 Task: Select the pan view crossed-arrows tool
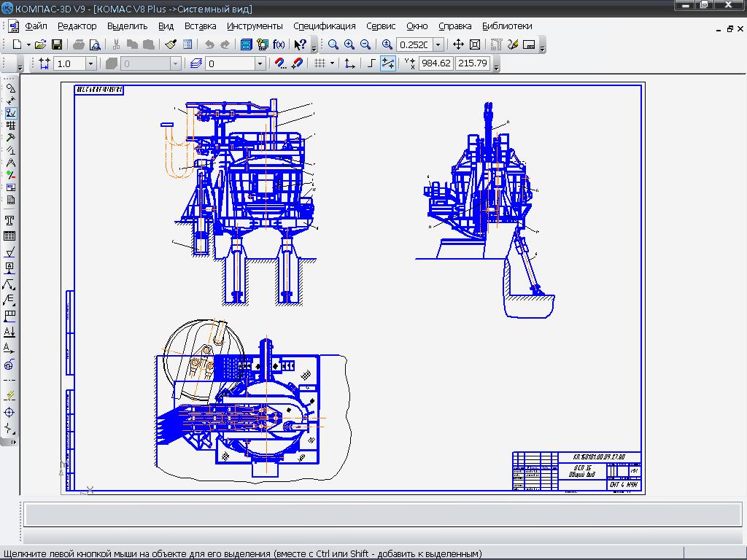tap(459, 44)
